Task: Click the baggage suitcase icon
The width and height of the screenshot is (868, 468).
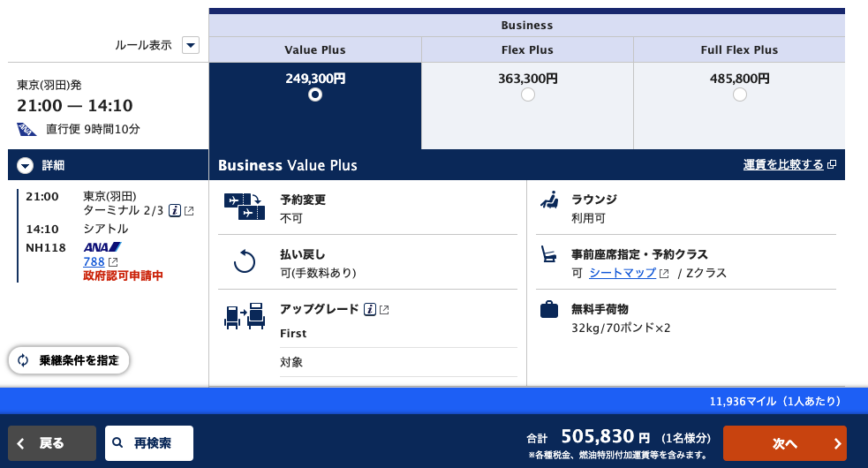Action: (x=549, y=310)
